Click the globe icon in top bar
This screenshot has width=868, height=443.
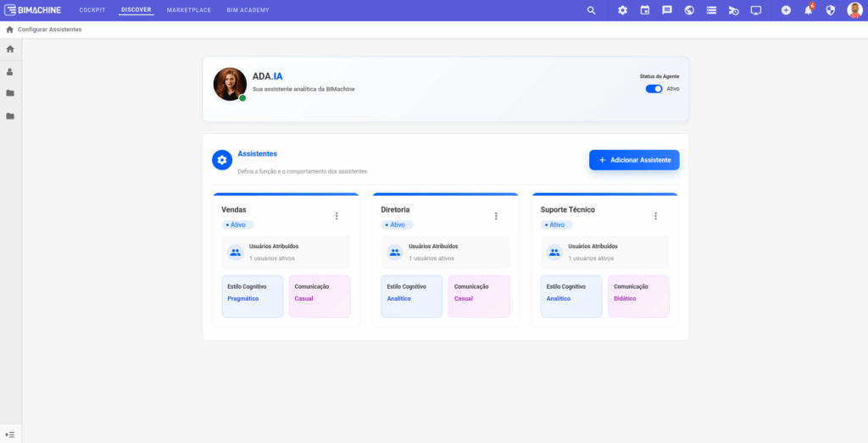pyautogui.click(x=689, y=10)
